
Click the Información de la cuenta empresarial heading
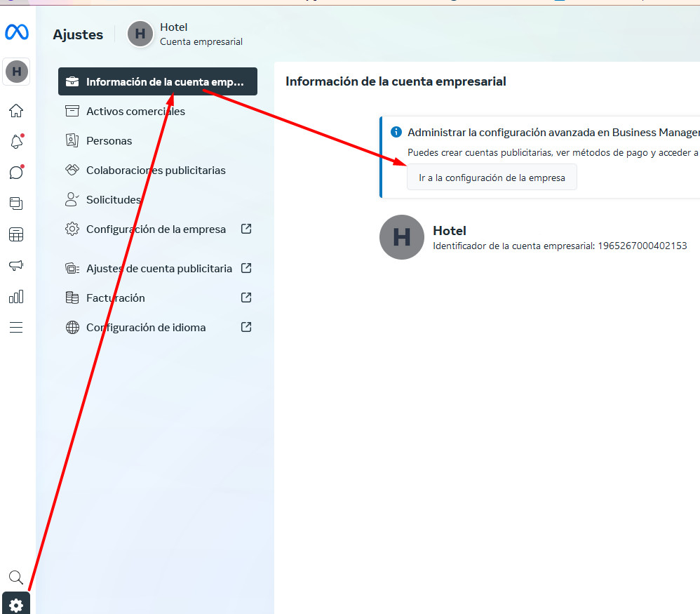coord(396,81)
